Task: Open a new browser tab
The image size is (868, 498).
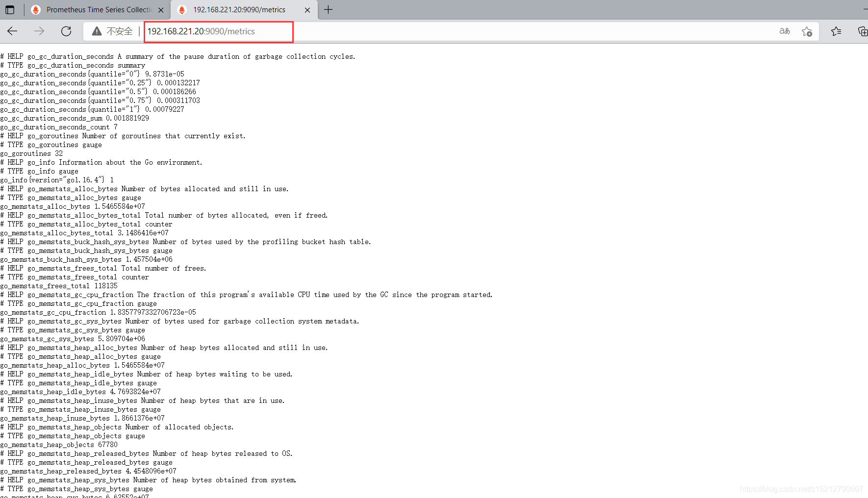Action: (328, 10)
